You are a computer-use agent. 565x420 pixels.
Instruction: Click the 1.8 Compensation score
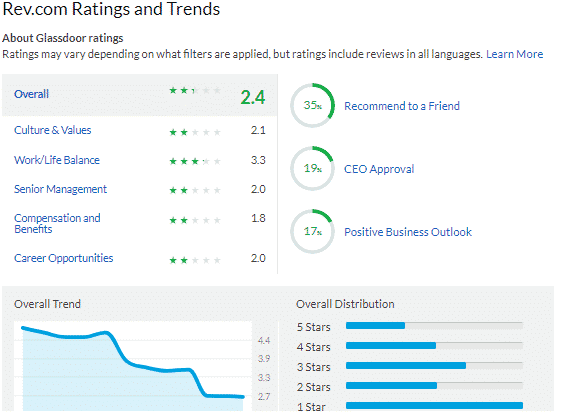258,218
